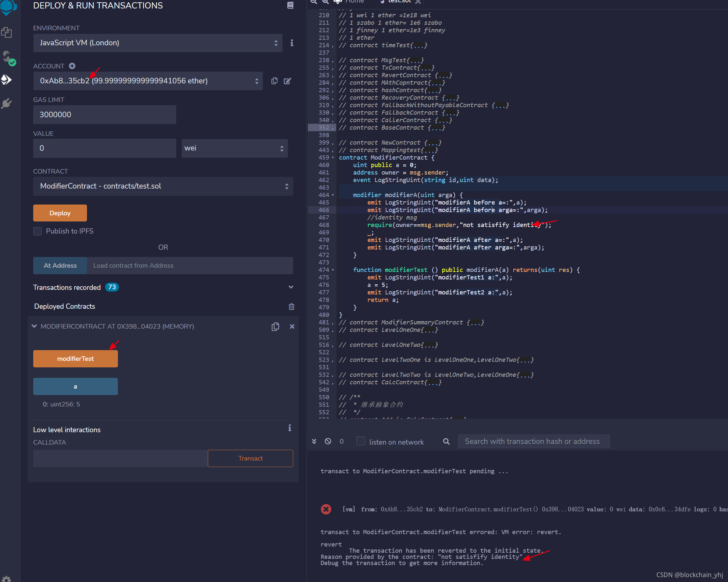Run the modifierTest function button
Image resolution: width=728 pixels, height=582 pixels.
click(x=75, y=359)
